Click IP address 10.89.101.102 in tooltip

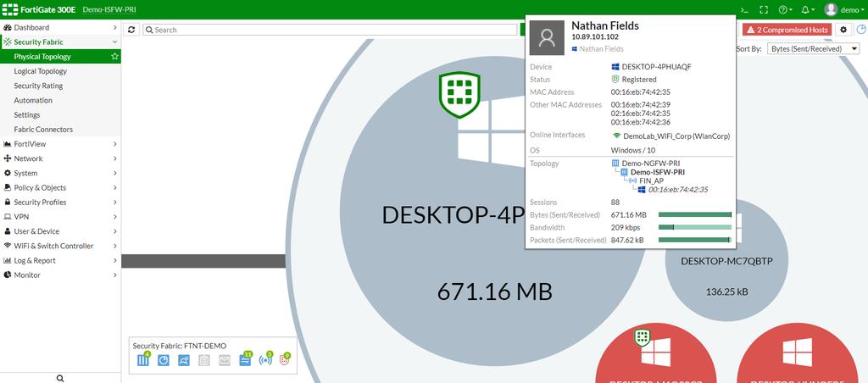(x=595, y=37)
